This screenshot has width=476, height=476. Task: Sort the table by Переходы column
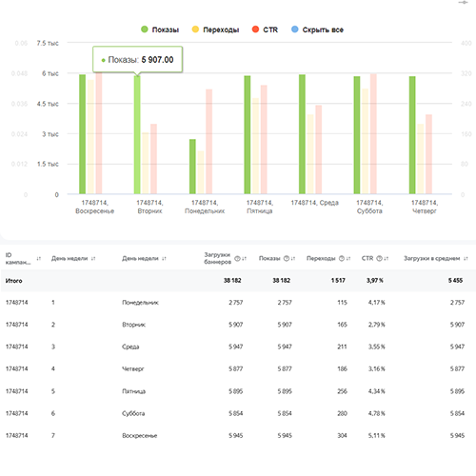click(x=348, y=259)
